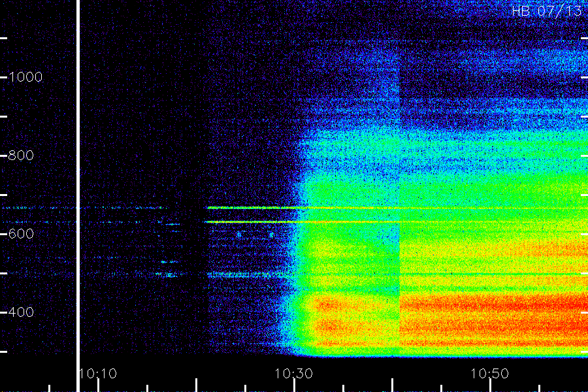Click the white vertical time cursor line
The width and height of the screenshot is (588, 392).
coord(78,196)
